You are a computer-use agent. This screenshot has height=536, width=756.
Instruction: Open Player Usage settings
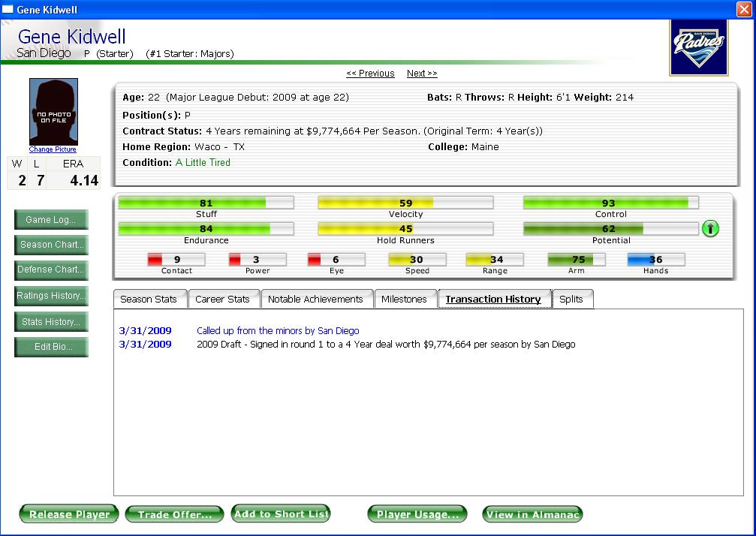tap(417, 513)
